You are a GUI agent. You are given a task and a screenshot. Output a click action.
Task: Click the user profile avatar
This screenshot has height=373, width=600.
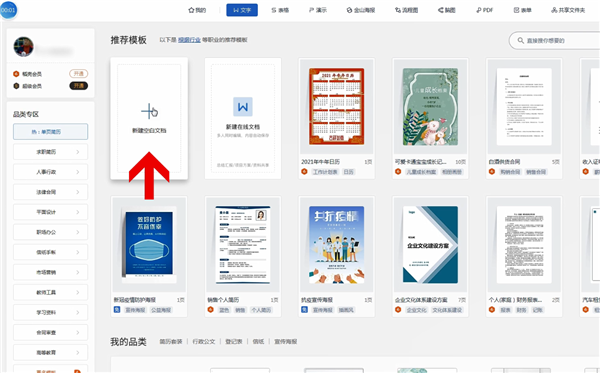coord(23,47)
